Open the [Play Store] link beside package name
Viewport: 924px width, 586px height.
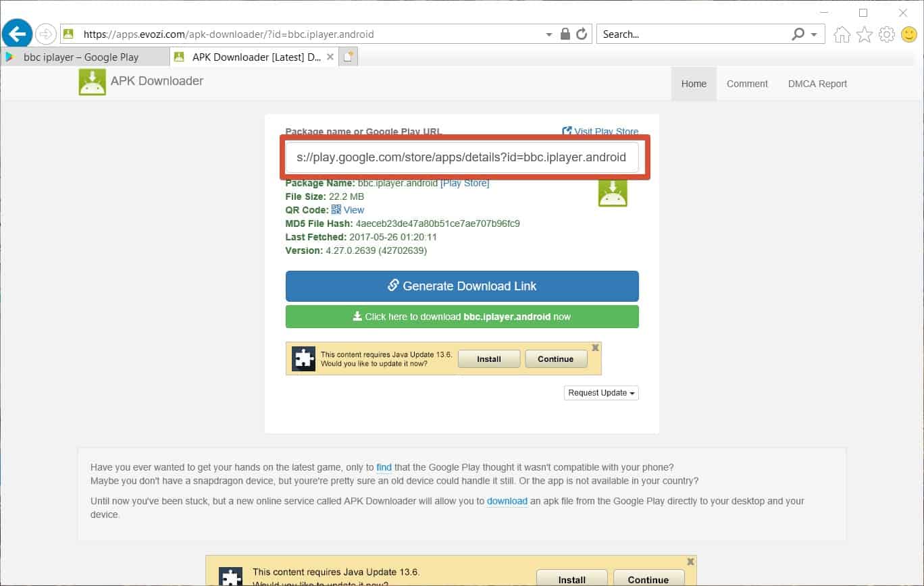point(465,183)
